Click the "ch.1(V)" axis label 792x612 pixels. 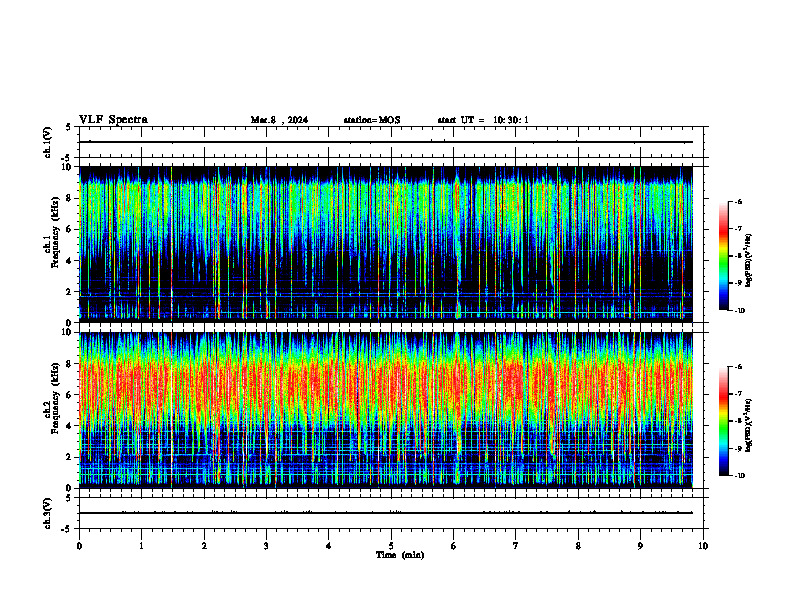tap(48, 142)
